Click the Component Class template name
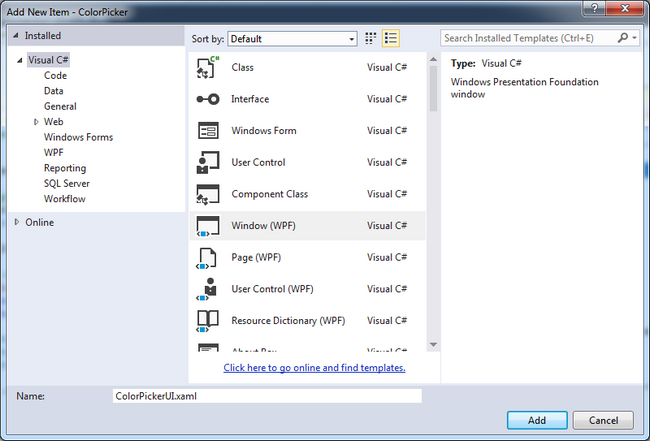 [x=269, y=194]
